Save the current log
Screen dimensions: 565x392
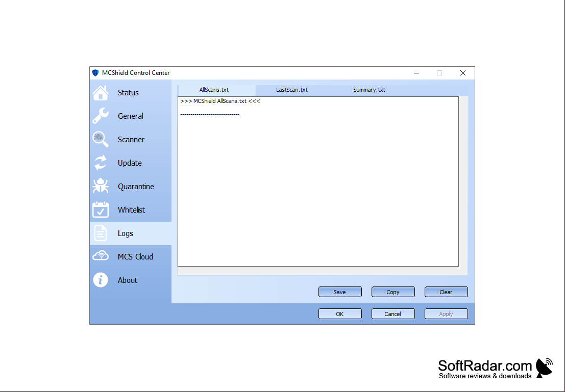coord(340,292)
